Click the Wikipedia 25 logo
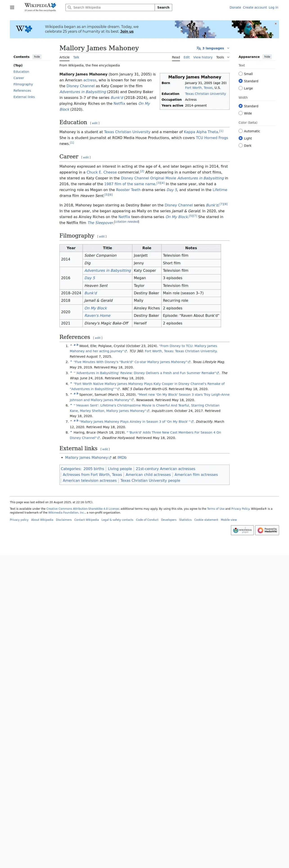This screenshot has height=868, width=289. pyautogui.click(x=40, y=7)
